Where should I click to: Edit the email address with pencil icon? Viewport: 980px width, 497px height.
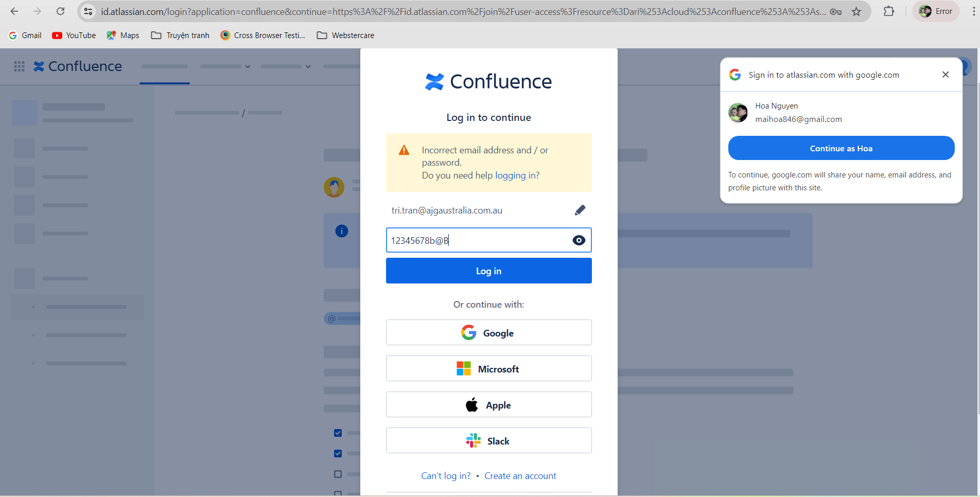tap(580, 210)
